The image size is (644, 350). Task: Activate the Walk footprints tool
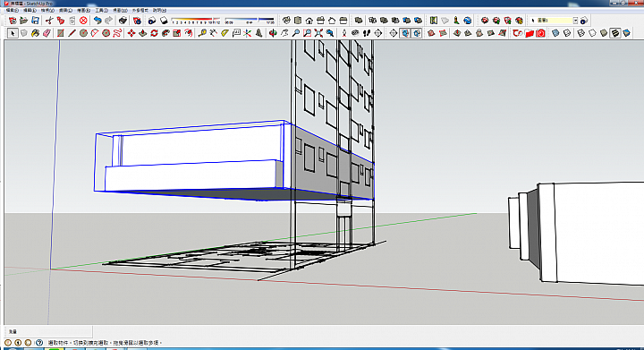click(367, 33)
